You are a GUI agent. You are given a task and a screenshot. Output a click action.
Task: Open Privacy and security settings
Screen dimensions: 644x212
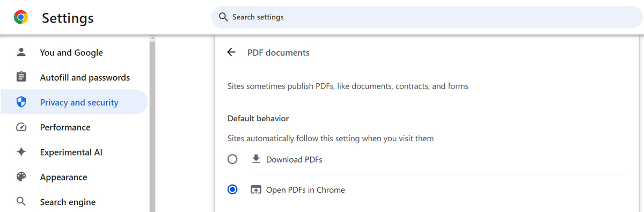[x=74, y=102]
